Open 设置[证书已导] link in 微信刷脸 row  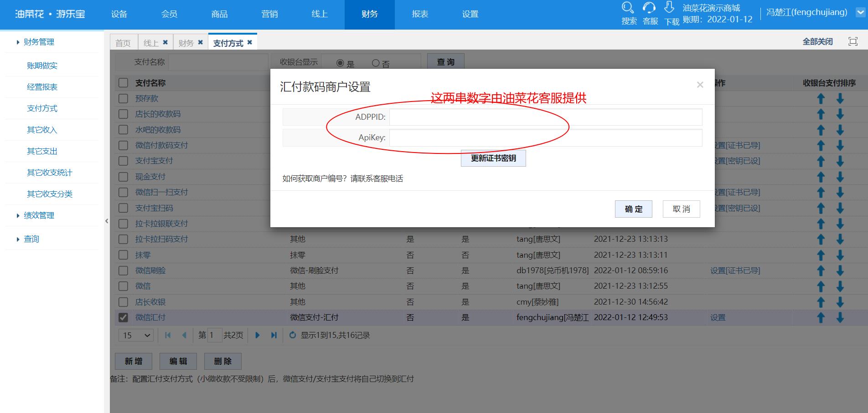tap(735, 270)
